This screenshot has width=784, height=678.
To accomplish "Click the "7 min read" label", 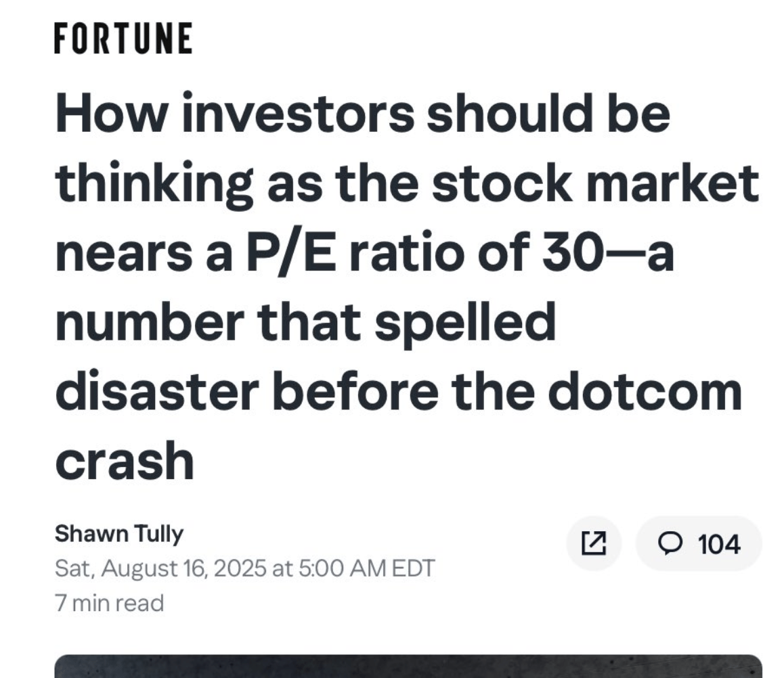I will (110, 603).
